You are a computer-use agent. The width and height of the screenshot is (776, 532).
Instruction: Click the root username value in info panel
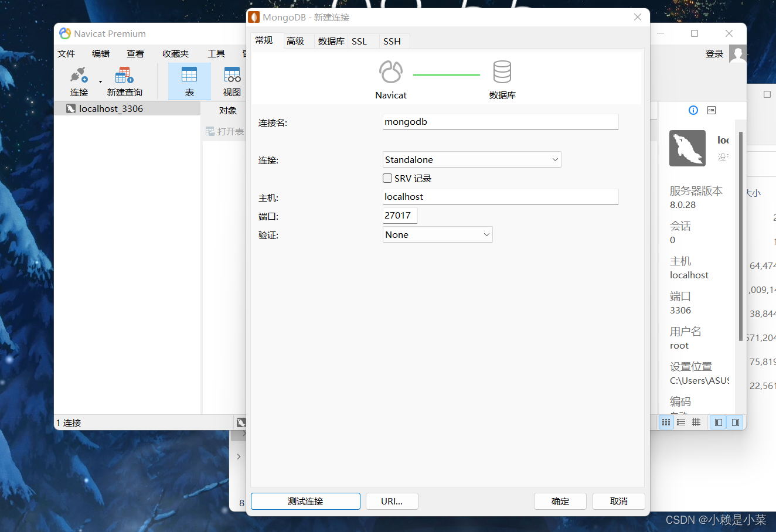(x=679, y=346)
